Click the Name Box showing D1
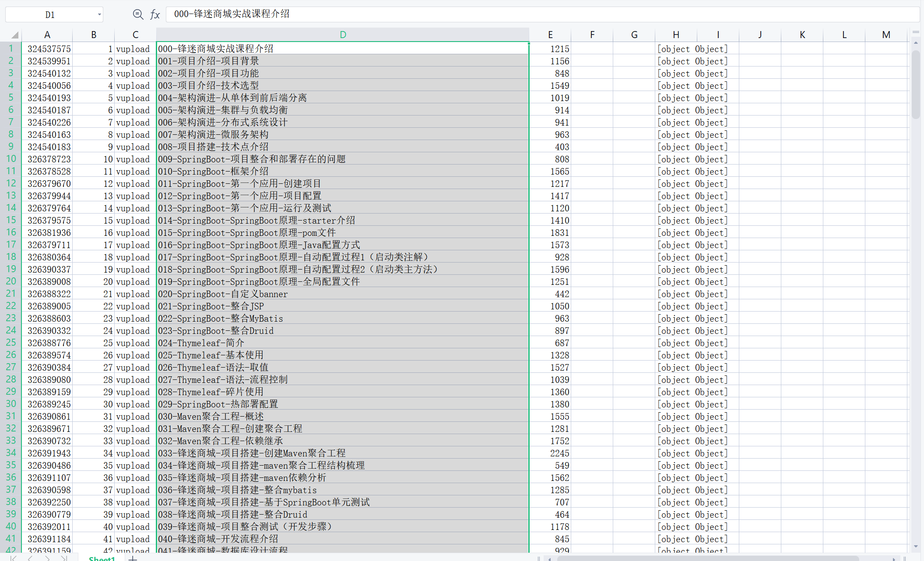Image resolution: width=924 pixels, height=561 pixels. [50, 14]
